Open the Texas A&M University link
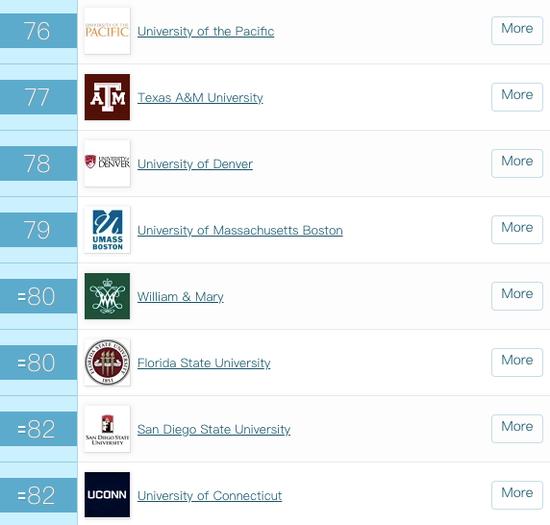Screen dimensions: 550x525 [200, 97]
